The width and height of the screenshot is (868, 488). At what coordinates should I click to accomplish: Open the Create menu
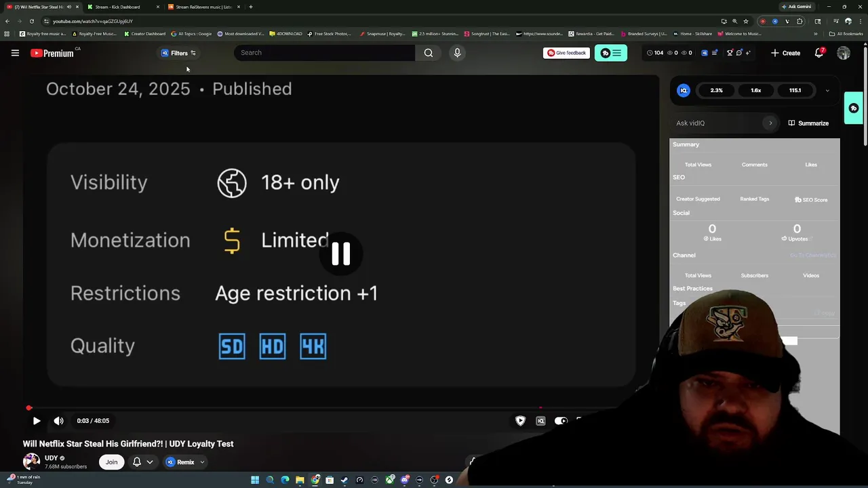point(785,53)
